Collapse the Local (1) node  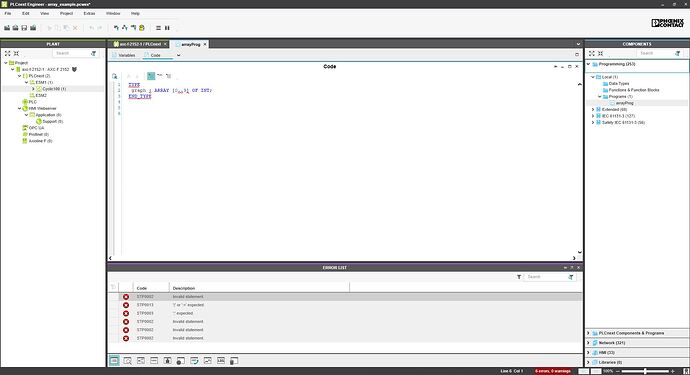[593, 77]
